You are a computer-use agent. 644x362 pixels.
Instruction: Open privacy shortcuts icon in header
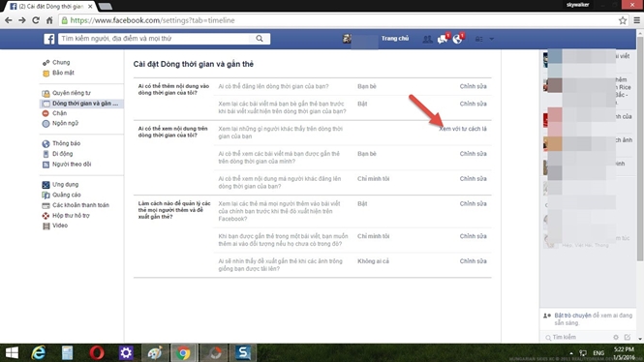(479, 39)
